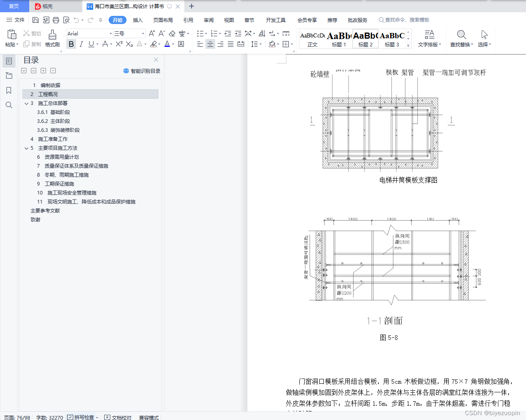Open the bookmark panel in left sidebar
Screen dimensions: 526x420
pos(9,90)
